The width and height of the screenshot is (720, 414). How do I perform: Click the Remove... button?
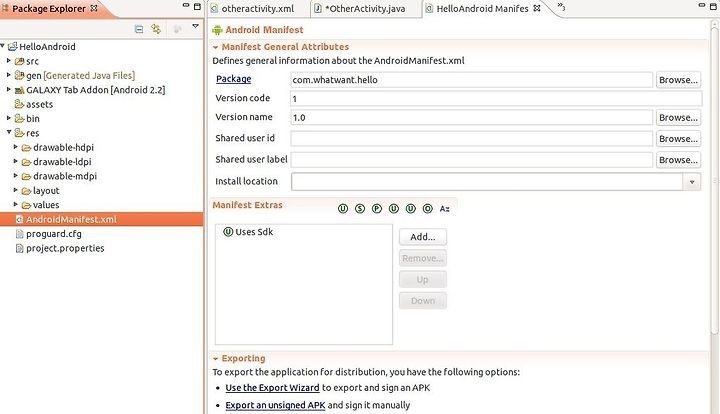422,258
